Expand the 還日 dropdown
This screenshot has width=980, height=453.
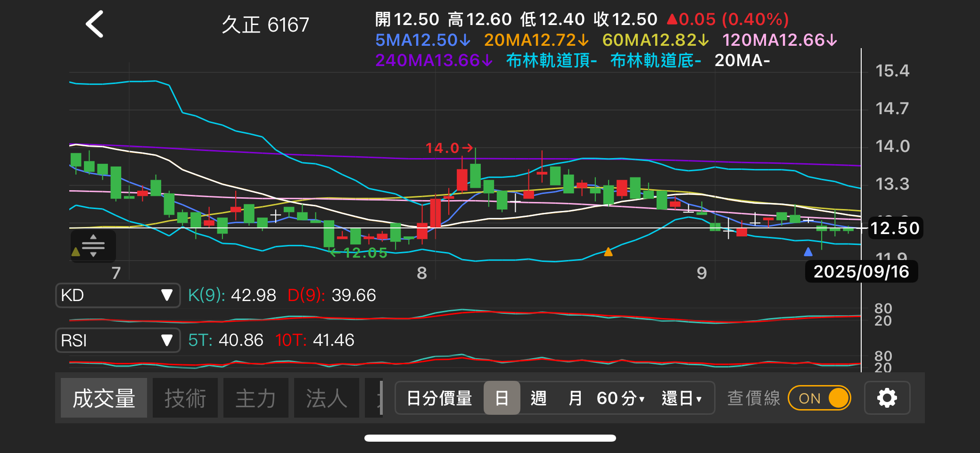[682, 398]
